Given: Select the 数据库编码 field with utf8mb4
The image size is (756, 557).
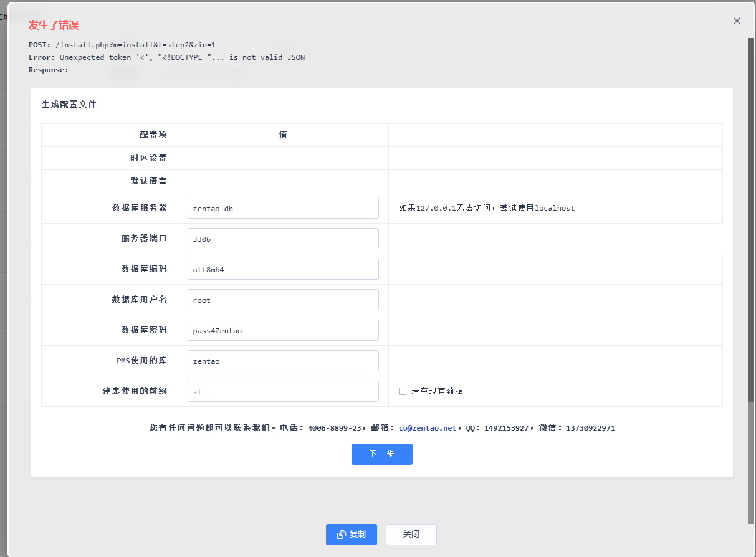Looking at the screenshot, I should [x=283, y=269].
